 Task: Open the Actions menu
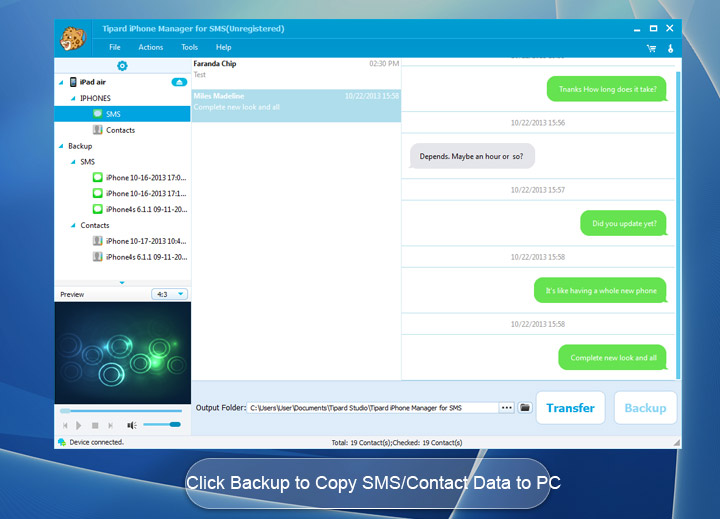click(x=151, y=47)
